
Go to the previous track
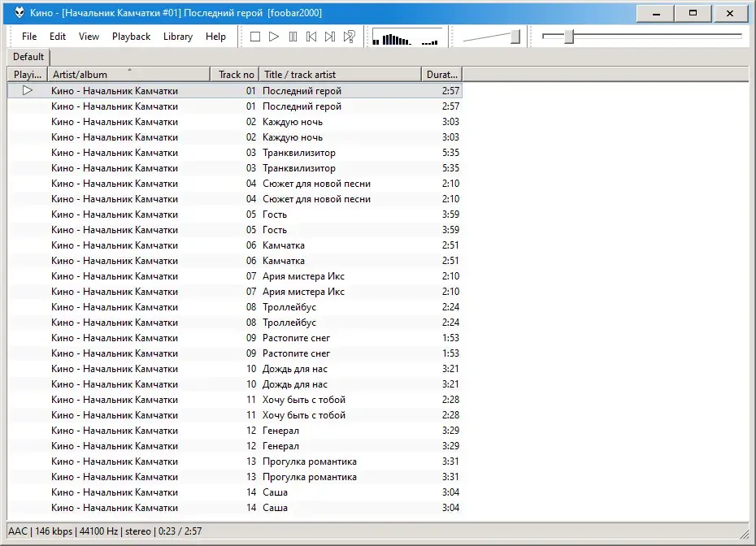click(311, 37)
